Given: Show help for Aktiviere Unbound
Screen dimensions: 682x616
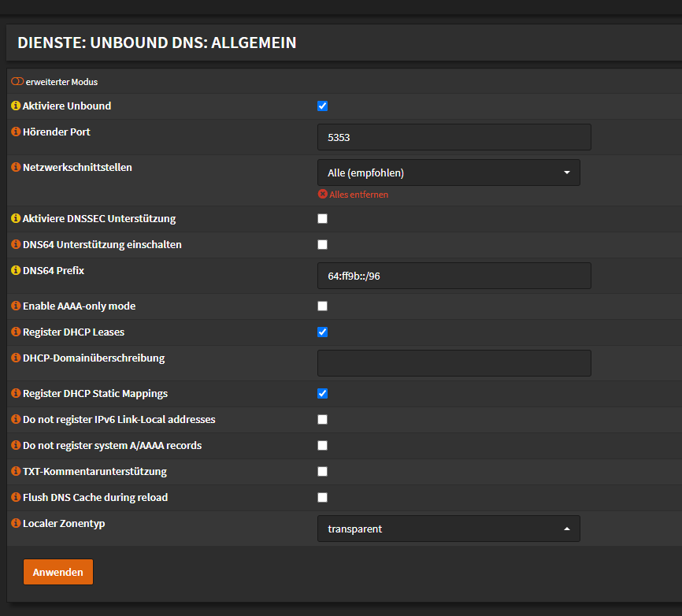Looking at the screenshot, I should pyautogui.click(x=16, y=106).
